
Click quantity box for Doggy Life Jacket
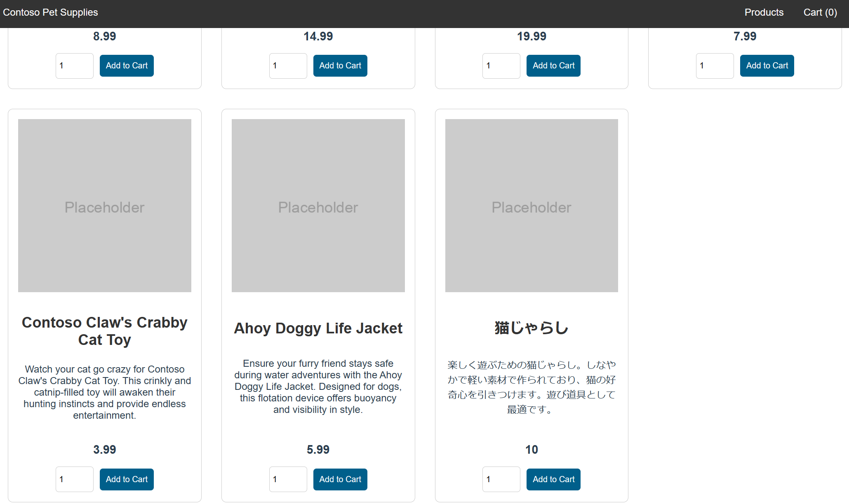click(x=288, y=479)
